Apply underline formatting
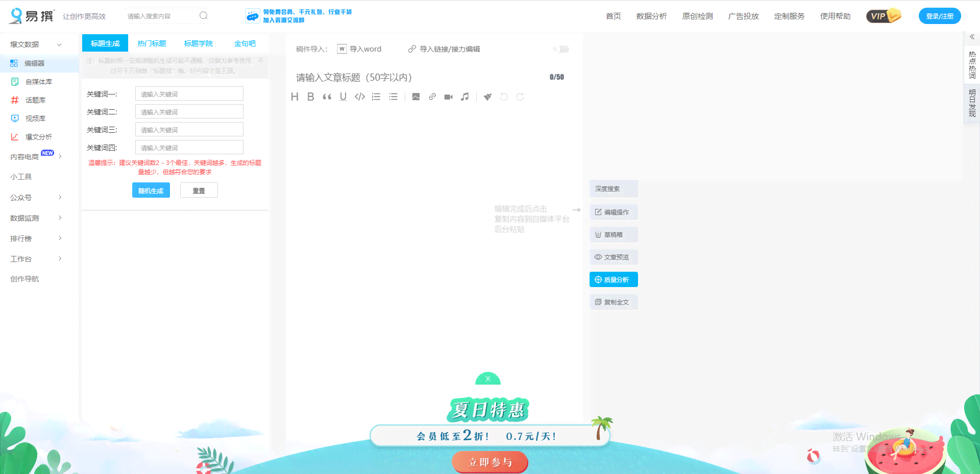 click(x=343, y=97)
